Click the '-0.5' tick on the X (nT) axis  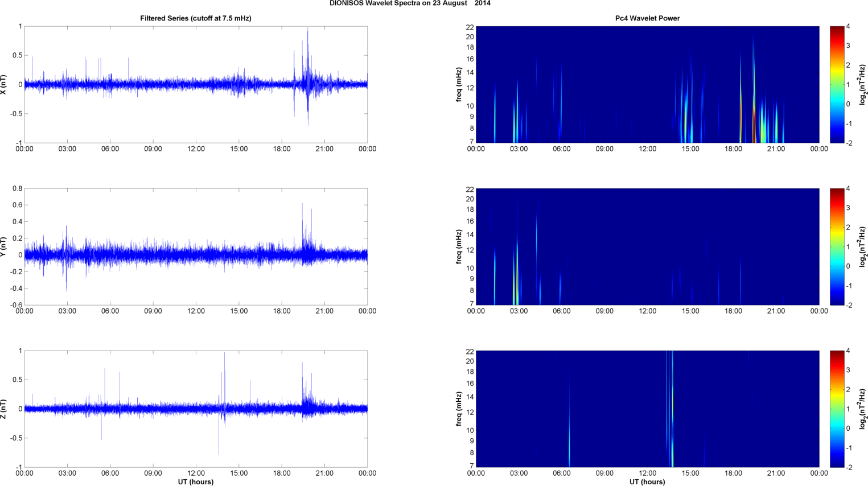coord(16,114)
